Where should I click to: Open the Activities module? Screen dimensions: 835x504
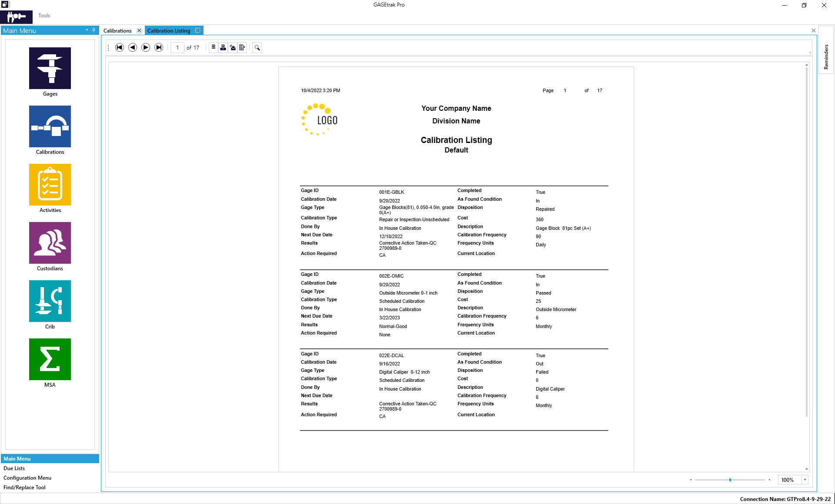click(50, 185)
